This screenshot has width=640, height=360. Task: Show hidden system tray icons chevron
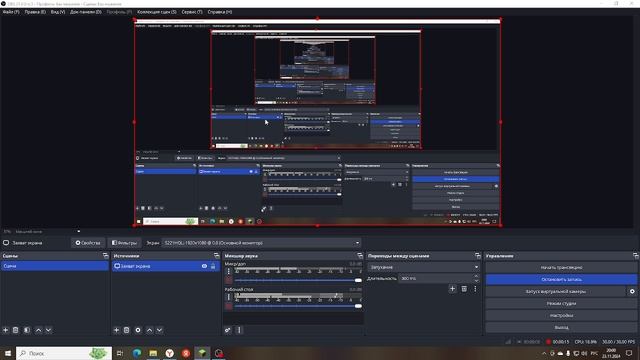click(544, 353)
